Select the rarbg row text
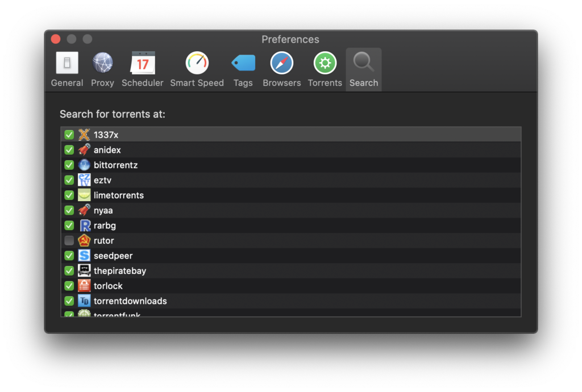 [x=105, y=226]
